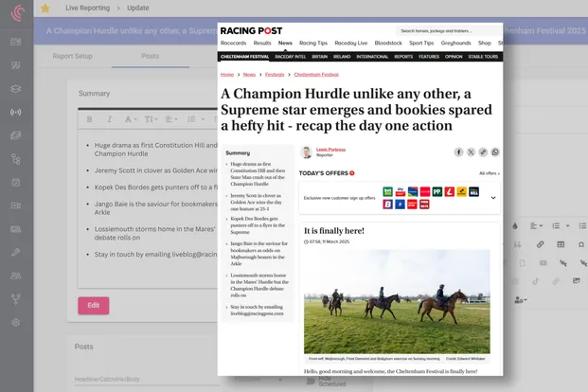Click the favourite star icon

click(45, 8)
